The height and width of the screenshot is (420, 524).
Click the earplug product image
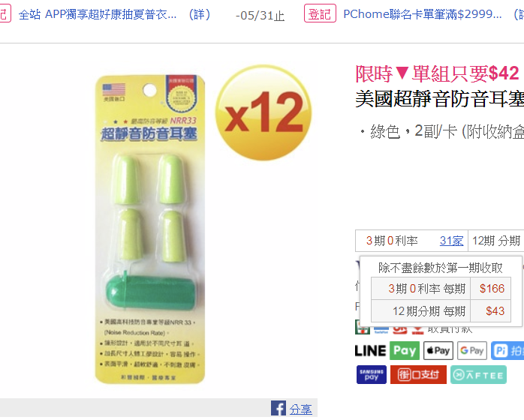pos(149,229)
